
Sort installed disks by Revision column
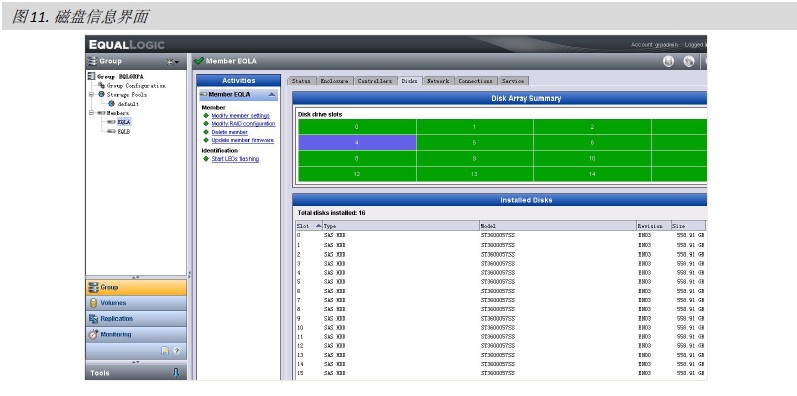[x=653, y=226]
